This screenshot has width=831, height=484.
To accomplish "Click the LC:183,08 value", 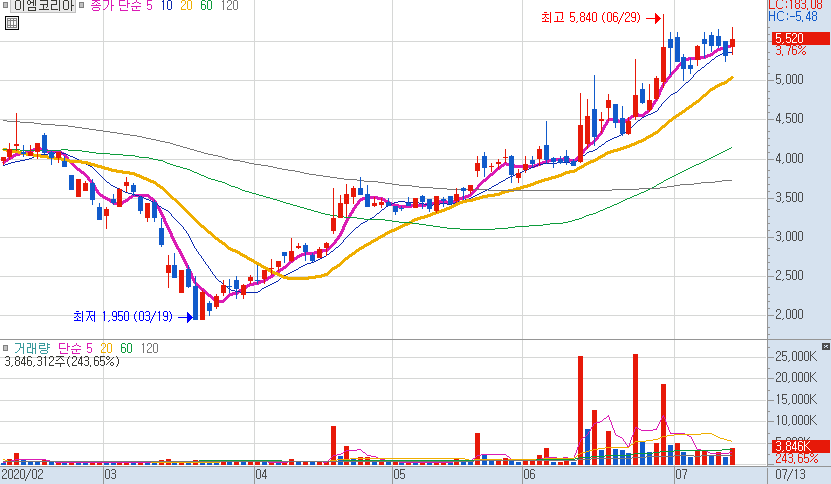I will pos(795,5).
